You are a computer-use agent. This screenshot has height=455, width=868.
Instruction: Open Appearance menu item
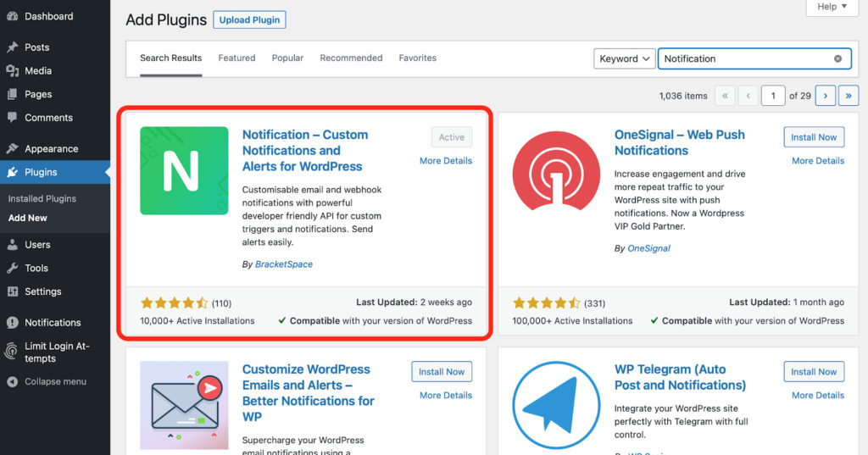[x=51, y=148]
